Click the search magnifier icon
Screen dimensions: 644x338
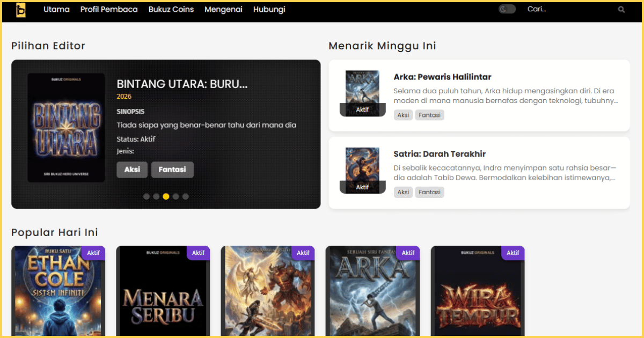tap(621, 10)
